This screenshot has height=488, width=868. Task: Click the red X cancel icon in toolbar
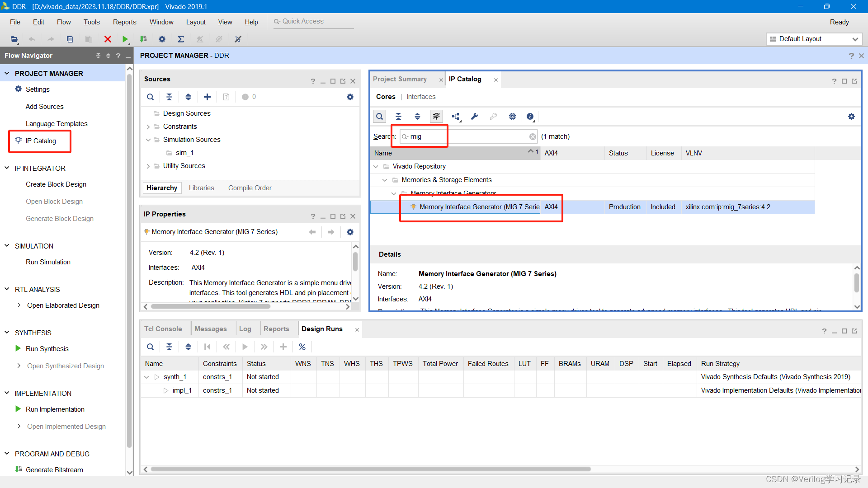pyautogui.click(x=108, y=39)
